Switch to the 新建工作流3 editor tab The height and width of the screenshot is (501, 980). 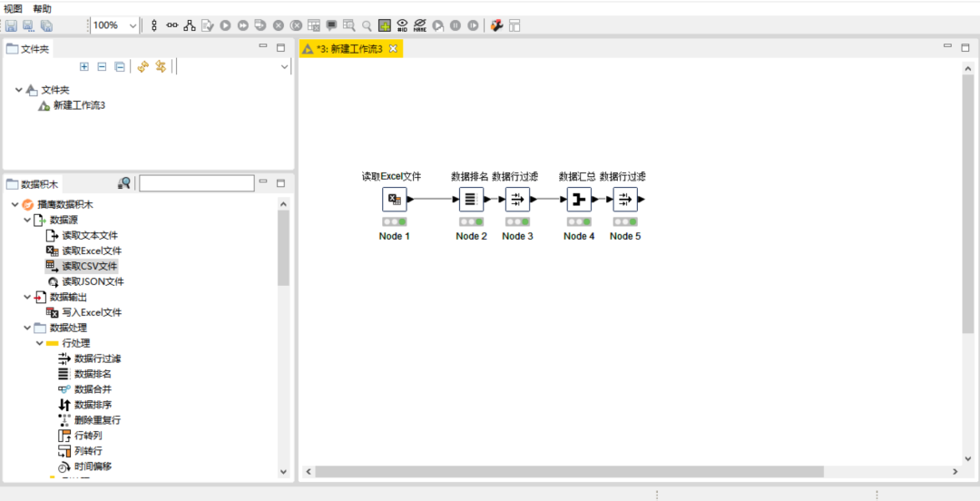coord(350,49)
